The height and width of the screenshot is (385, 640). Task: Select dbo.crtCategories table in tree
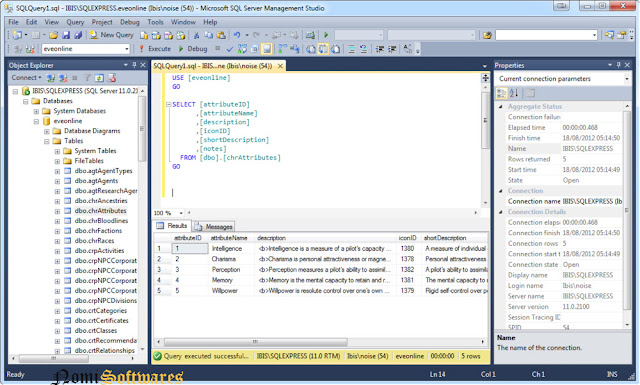pyautogui.click(x=101, y=311)
